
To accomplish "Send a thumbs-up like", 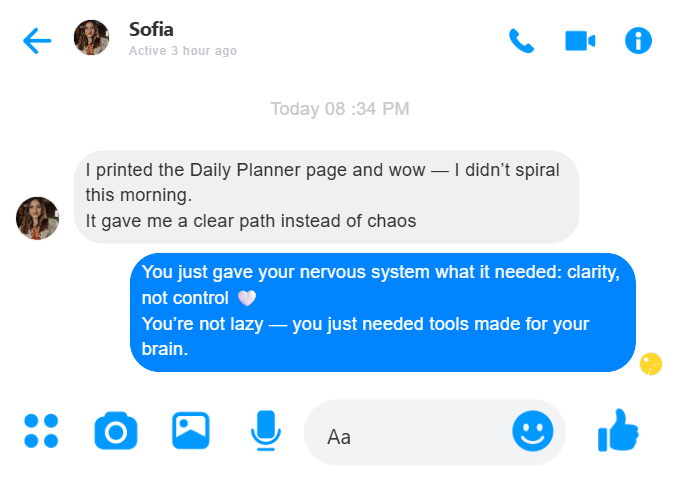I will (x=618, y=431).
